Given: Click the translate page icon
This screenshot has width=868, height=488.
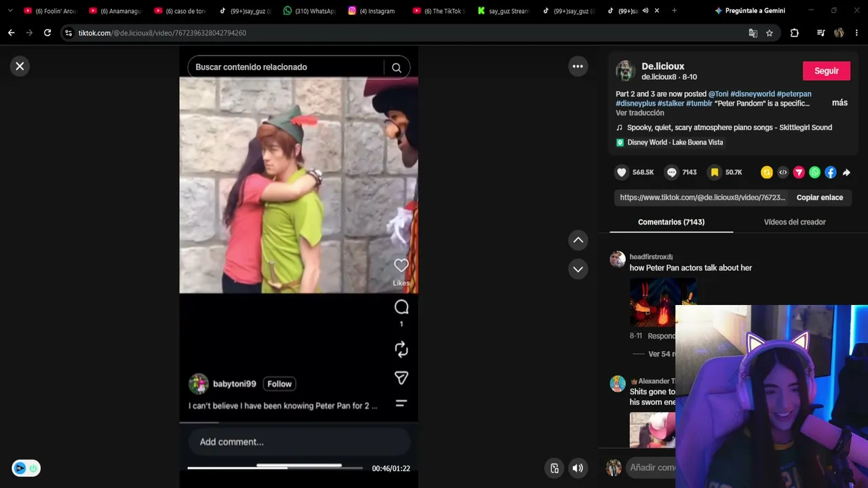Looking at the screenshot, I should point(753,33).
